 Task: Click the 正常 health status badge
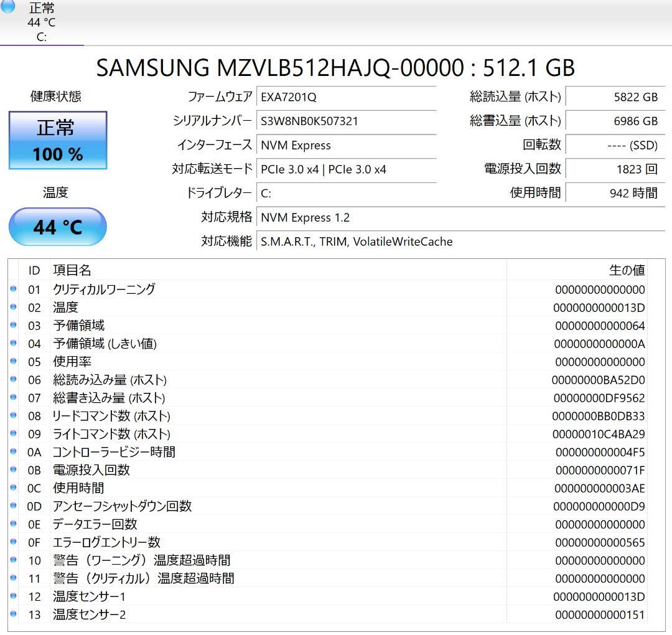(x=57, y=127)
